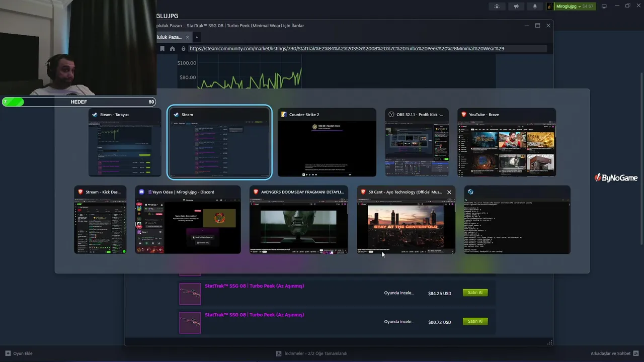644x362 pixels.
Task: Click the $80.00 chart axis label
Action: 188,77
